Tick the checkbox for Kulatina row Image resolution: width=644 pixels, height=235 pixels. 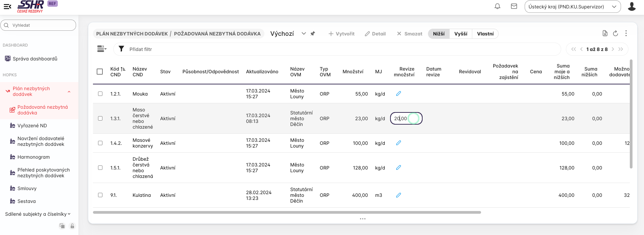(100, 195)
